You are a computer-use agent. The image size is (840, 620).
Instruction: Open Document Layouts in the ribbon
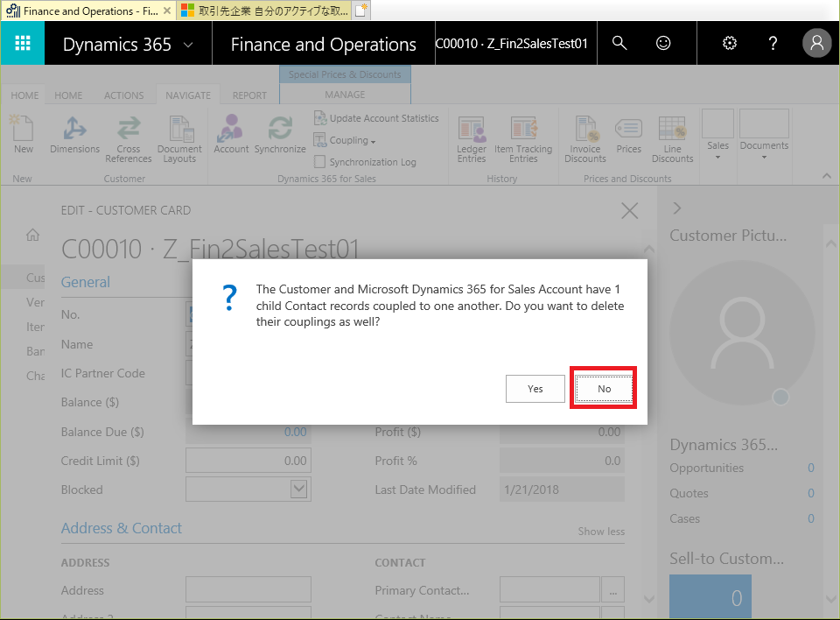(x=179, y=138)
